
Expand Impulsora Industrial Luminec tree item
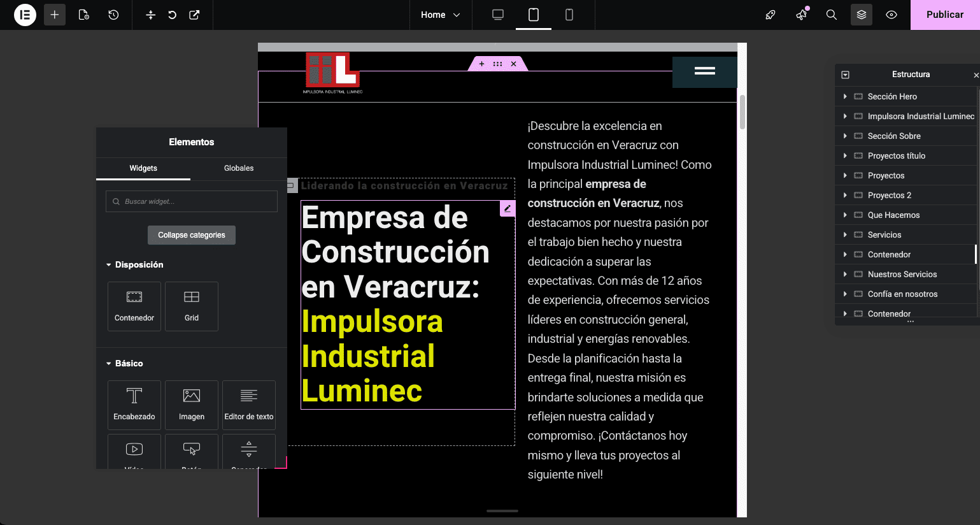845,116
